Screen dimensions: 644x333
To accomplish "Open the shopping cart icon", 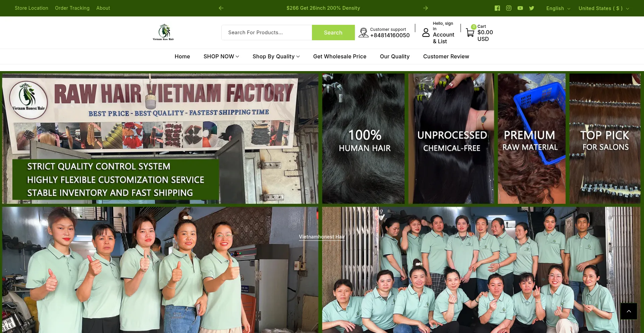I will (x=470, y=33).
